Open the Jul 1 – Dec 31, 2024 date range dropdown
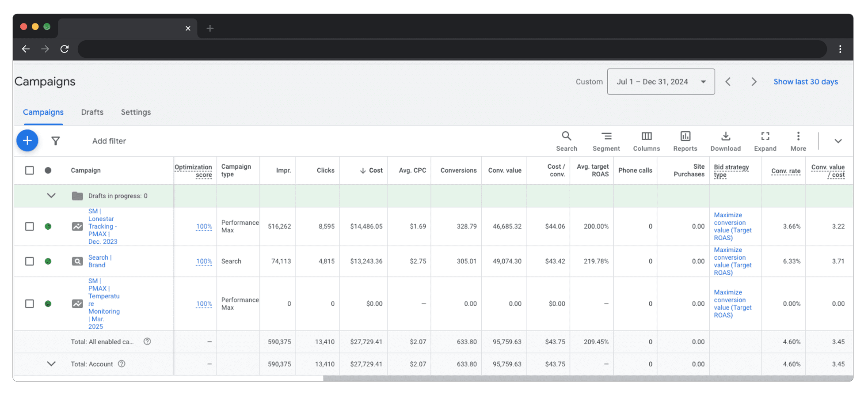This screenshot has width=868, height=409. (x=660, y=82)
